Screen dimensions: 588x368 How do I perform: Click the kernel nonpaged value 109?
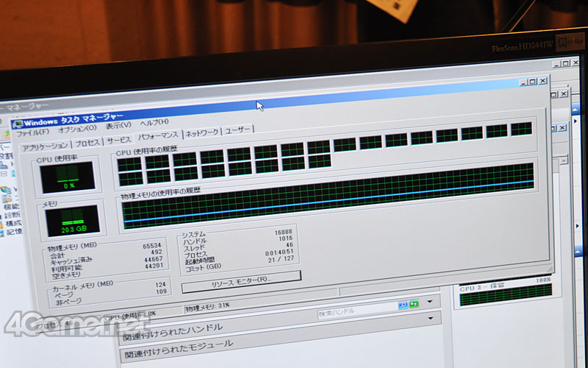(x=161, y=291)
